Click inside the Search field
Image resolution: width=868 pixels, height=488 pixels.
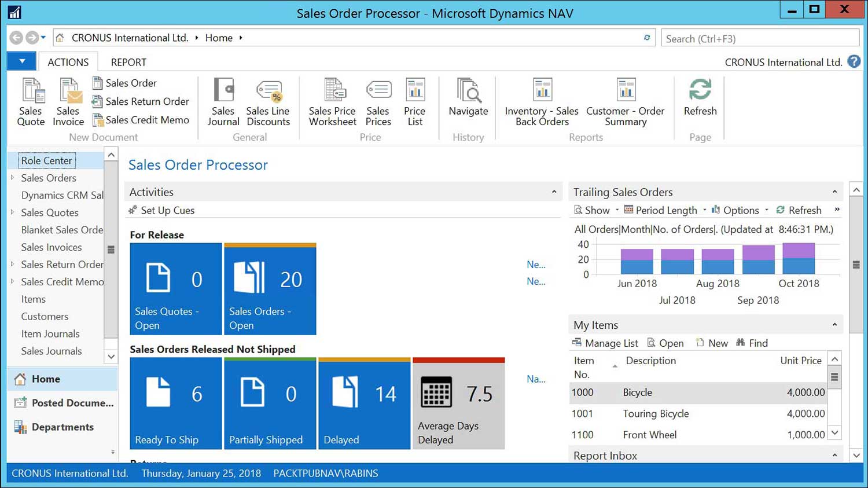(x=760, y=38)
